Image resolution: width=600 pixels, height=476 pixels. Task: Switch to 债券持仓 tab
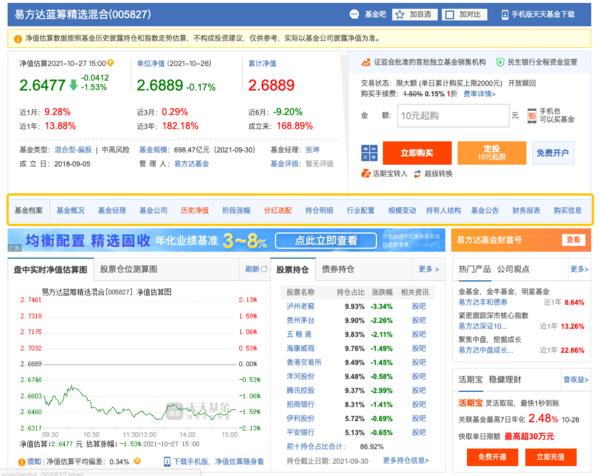[338, 269]
